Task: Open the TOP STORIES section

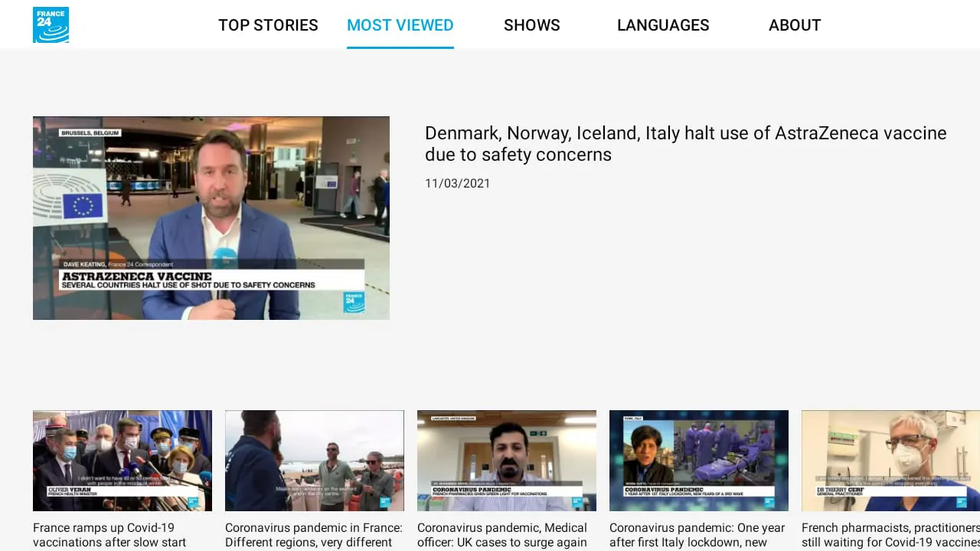Action: [x=268, y=25]
